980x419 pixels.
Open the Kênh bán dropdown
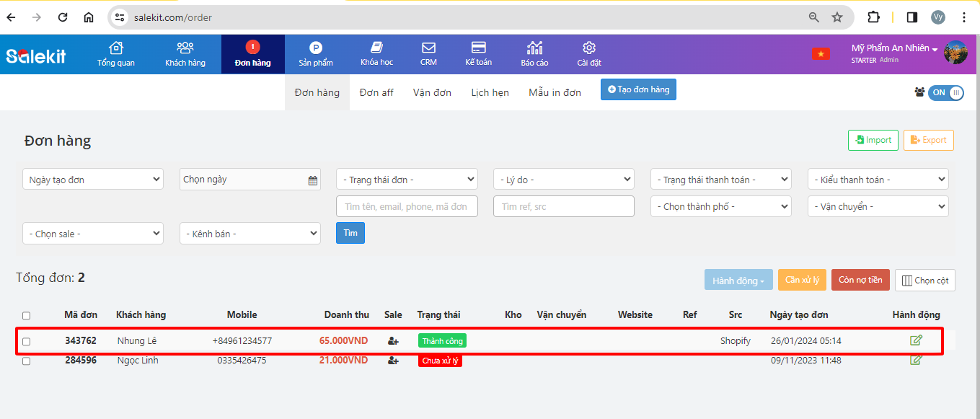(250, 234)
